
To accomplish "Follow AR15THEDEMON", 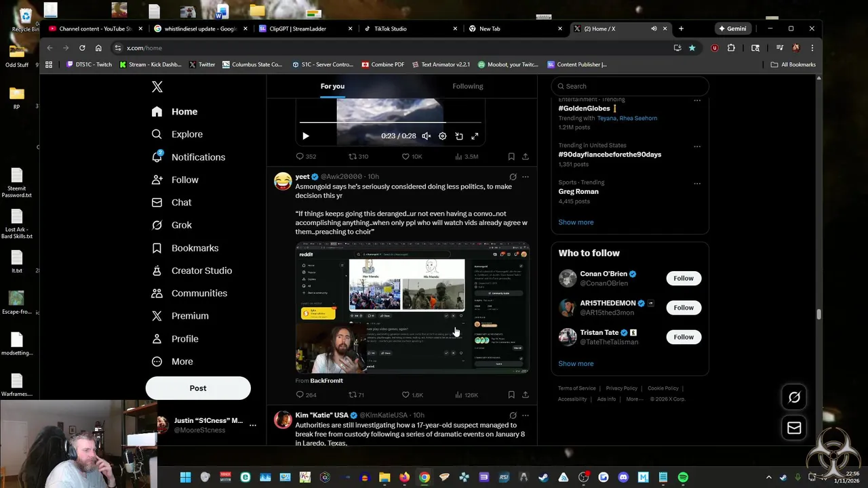I will pos(684,308).
